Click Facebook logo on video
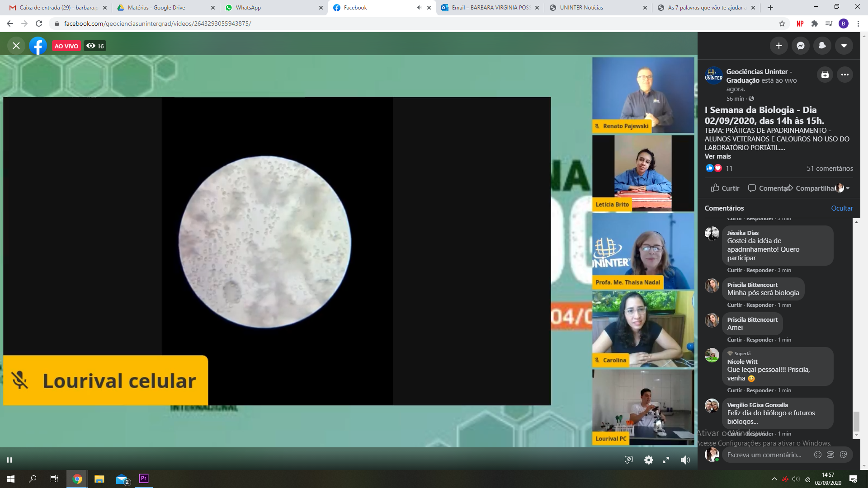The height and width of the screenshot is (488, 868). [38, 46]
